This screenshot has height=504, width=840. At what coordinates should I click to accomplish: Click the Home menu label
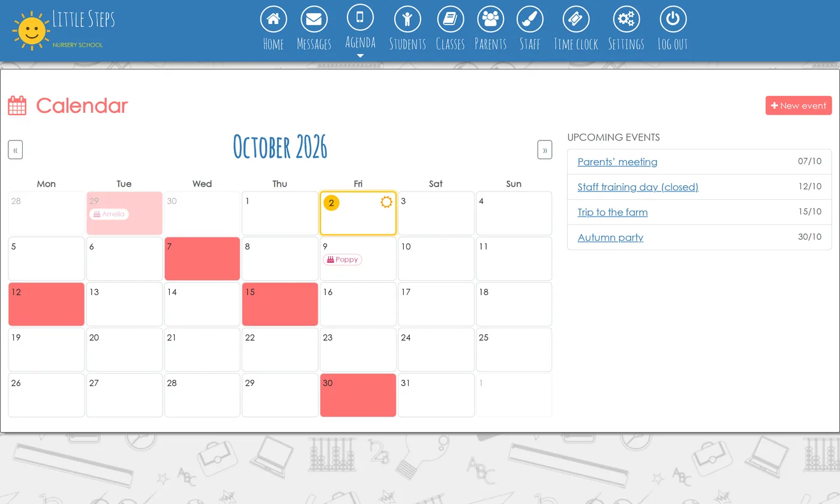(x=273, y=44)
